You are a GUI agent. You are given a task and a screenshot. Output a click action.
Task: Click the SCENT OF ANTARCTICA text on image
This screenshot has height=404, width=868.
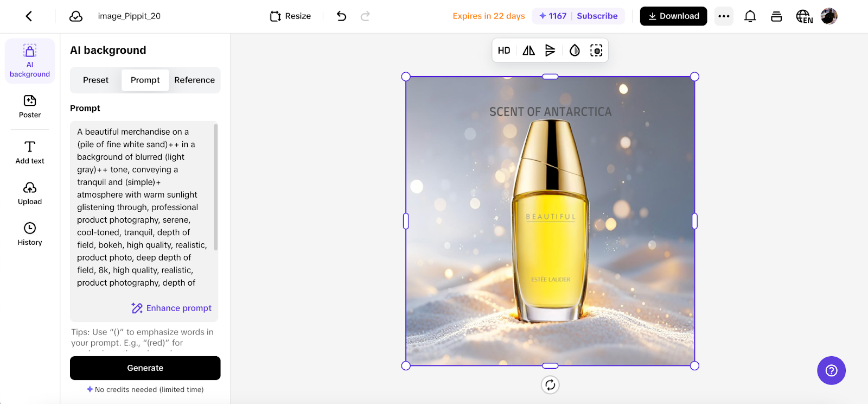click(x=550, y=112)
